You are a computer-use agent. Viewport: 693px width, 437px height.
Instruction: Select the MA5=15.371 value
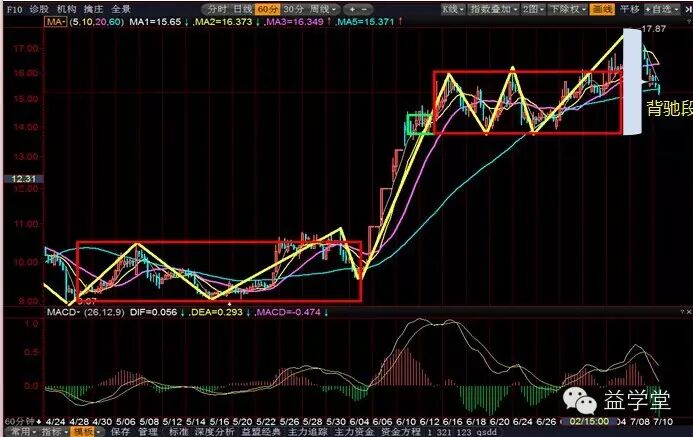[365, 22]
